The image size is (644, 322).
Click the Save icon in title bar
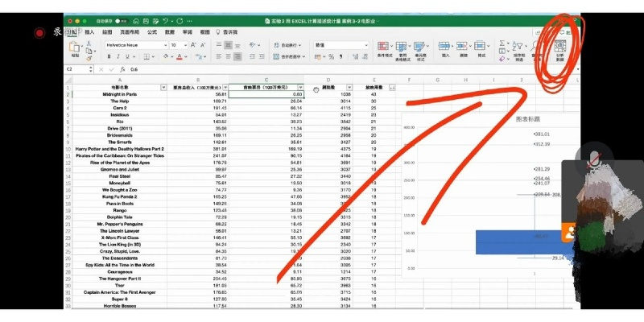pos(146,21)
